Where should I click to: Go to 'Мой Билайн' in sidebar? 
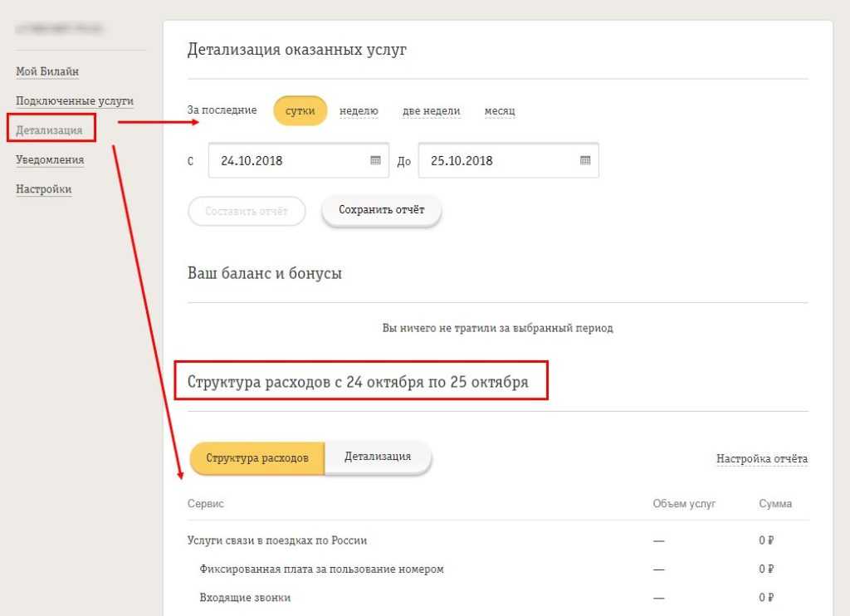click(x=47, y=71)
